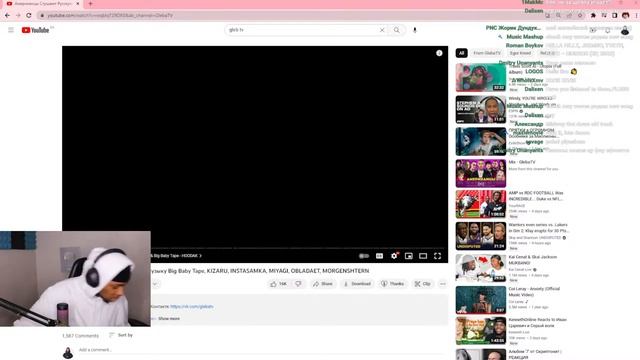Screen dimensions: 640x360
Task: Bookmark this page with the star
Action: (x=580, y=16)
